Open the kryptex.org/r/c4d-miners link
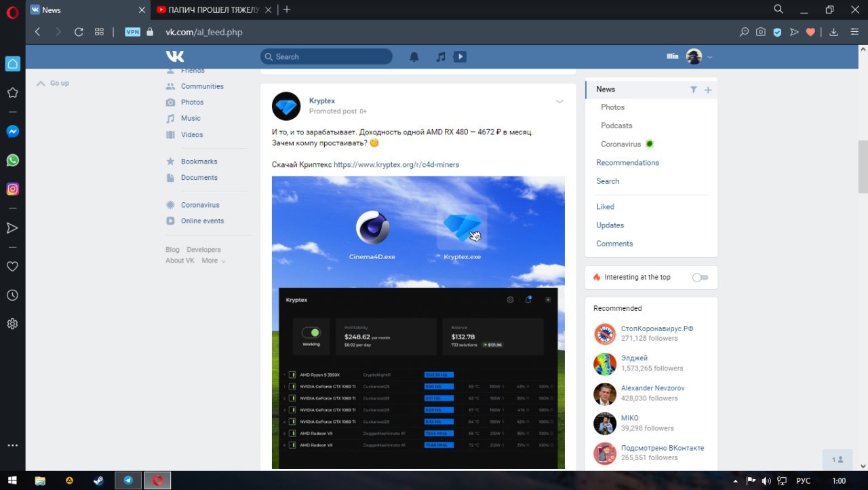Viewport: 868px width, 490px height. click(x=396, y=164)
